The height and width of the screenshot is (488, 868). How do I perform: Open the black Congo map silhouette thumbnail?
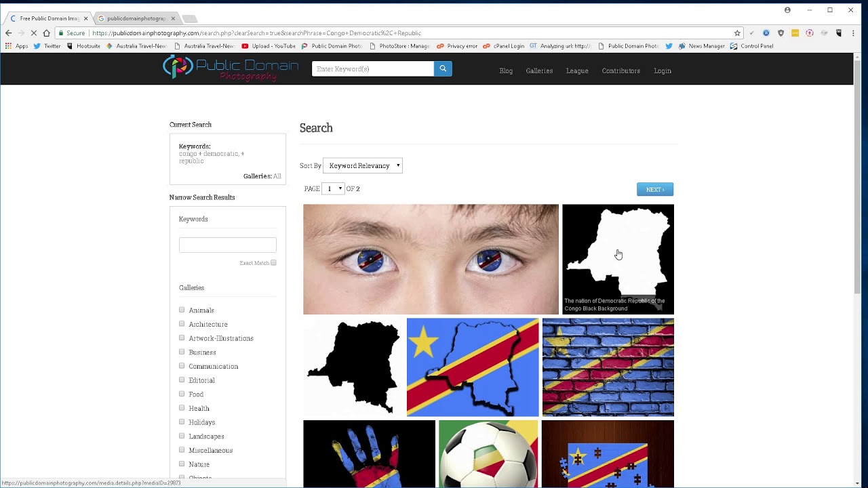[x=353, y=367]
